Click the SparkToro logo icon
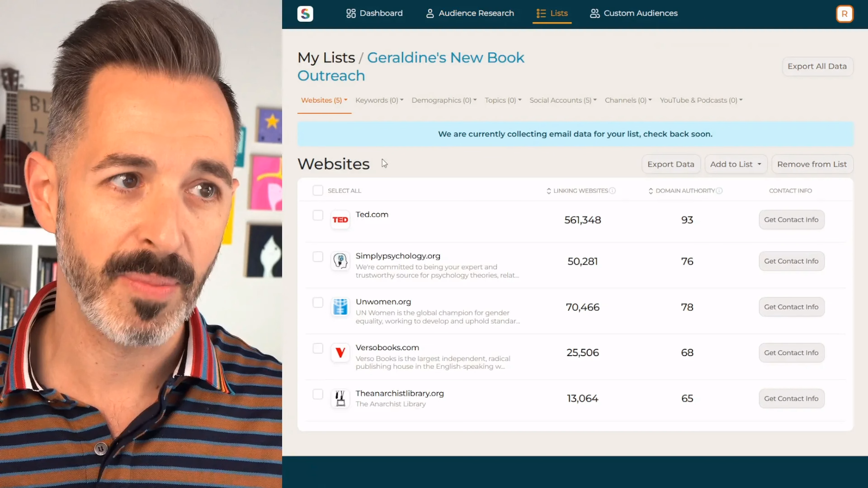 (305, 14)
